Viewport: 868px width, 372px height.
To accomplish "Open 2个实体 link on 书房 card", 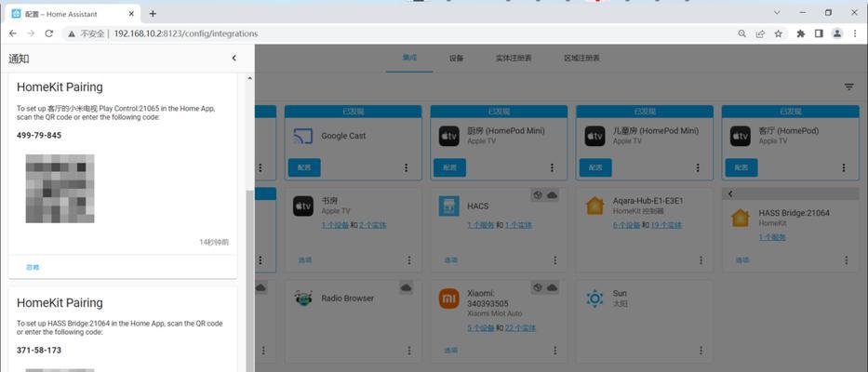I will [x=372, y=225].
